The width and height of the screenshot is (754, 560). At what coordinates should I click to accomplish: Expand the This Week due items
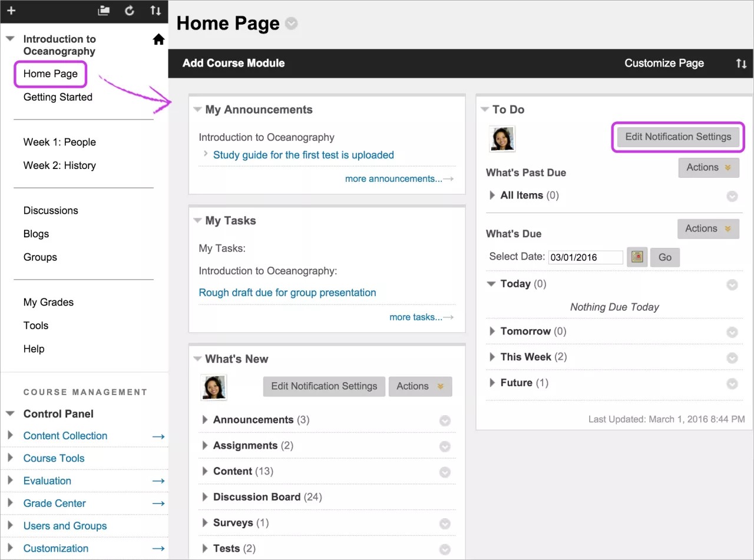click(x=492, y=357)
